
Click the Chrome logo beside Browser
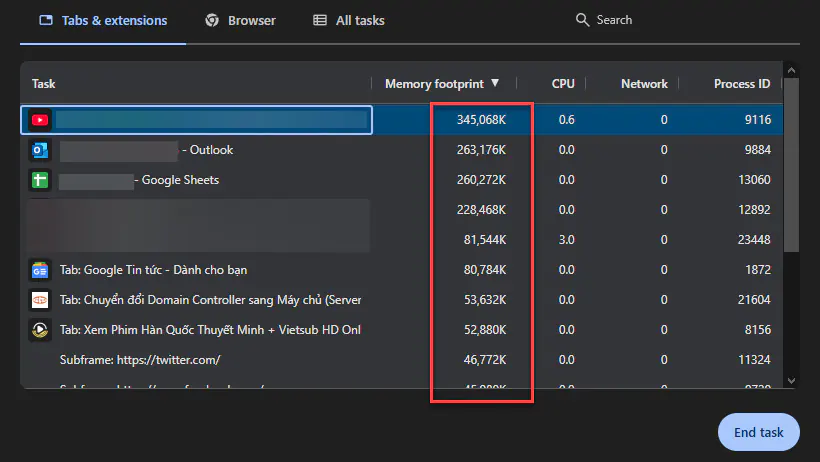211,20
